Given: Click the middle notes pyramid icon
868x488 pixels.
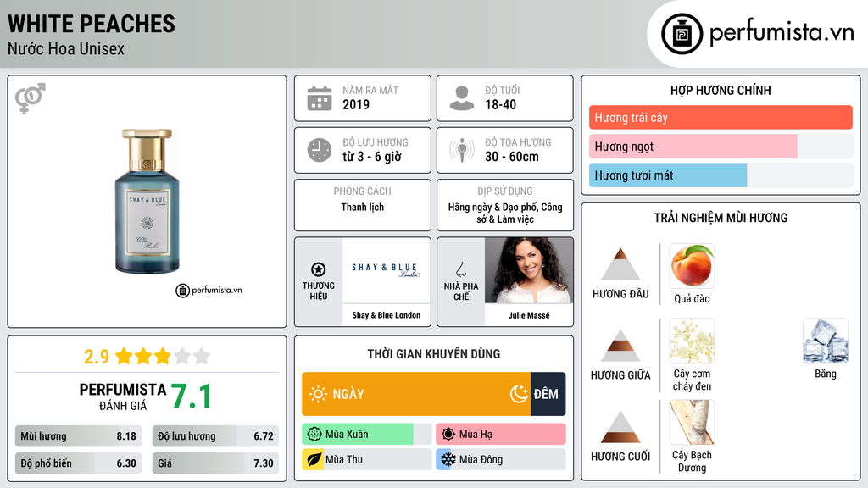Looking at the screenshot, I should tap(620, 346).
